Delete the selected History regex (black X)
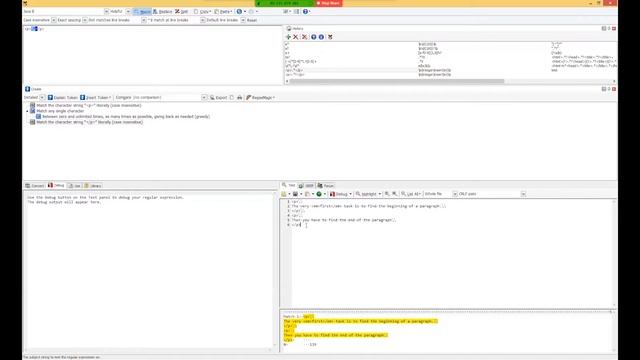The width and height of the screenshot is (640, 360). [296, 37]
